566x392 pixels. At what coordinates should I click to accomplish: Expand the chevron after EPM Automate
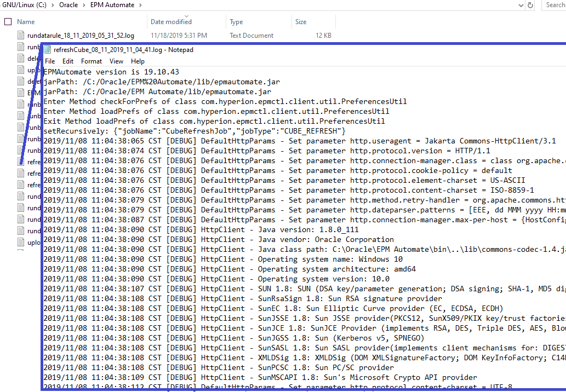click(140, 5)
